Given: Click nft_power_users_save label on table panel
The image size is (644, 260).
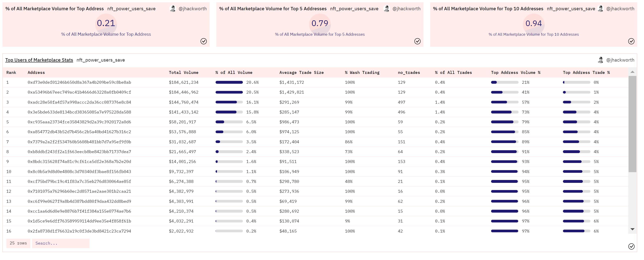Looking at the screenshot, I should (101, 60).
